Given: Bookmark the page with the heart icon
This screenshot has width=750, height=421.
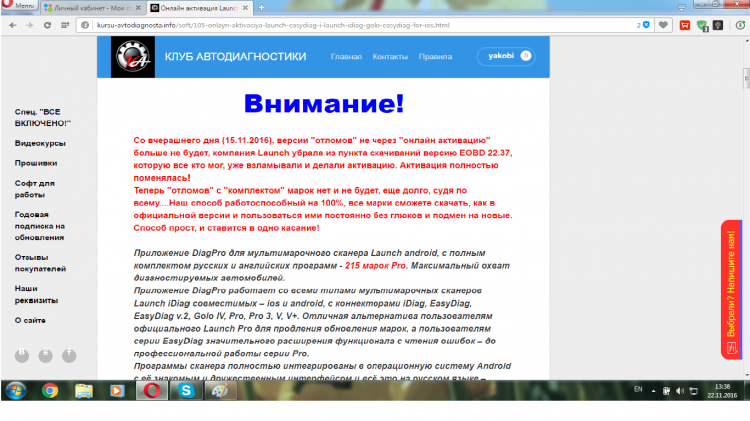Looking at the screenshot, I should point(661,24).
